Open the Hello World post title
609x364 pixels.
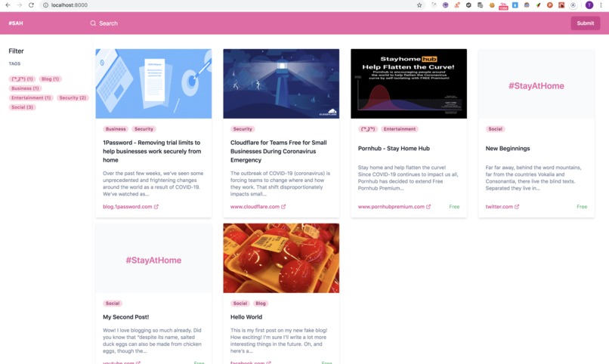[x=246, y=317]
